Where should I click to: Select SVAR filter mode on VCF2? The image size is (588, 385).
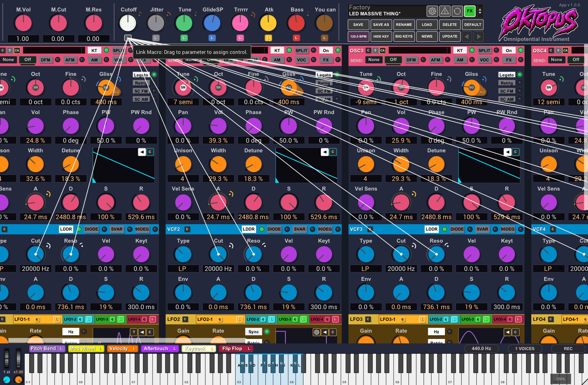pyautogui.click(x=299, y=229)
